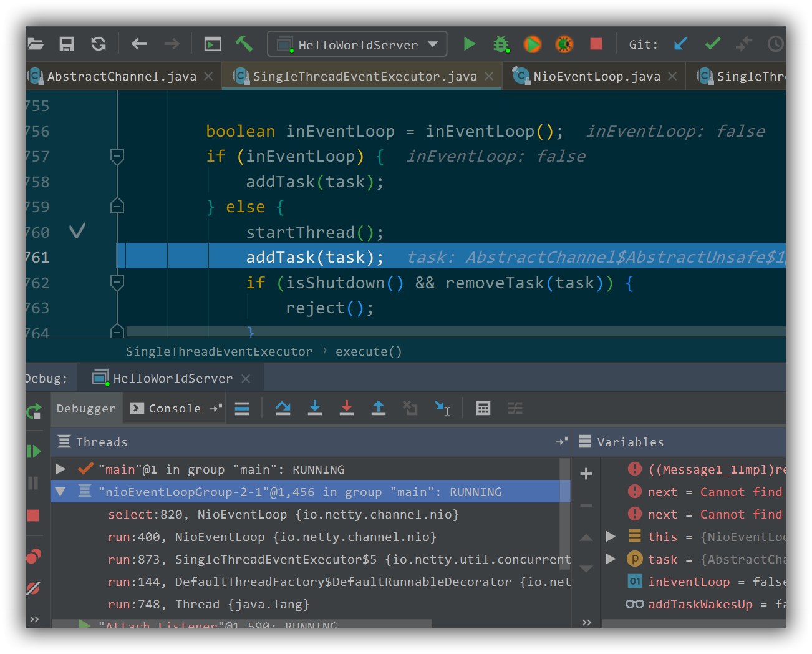Collapse the if block at line 762
This screenshot has height=654, width=812.
point(117,283)
